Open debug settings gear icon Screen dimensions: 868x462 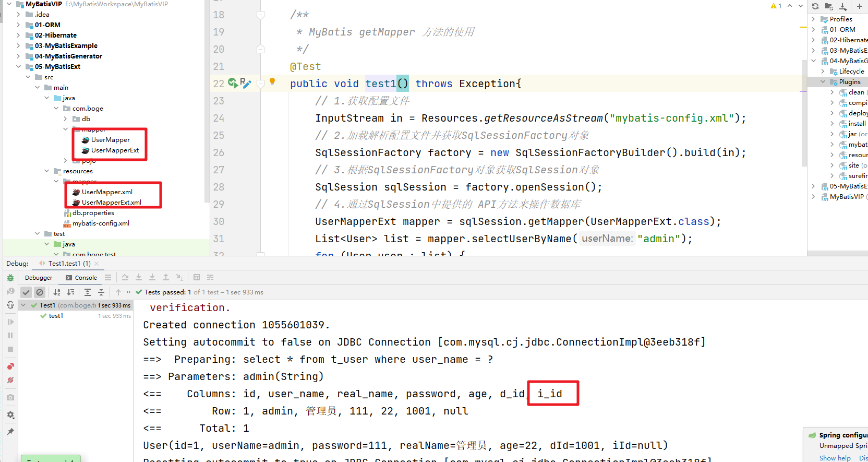[10, 415]
